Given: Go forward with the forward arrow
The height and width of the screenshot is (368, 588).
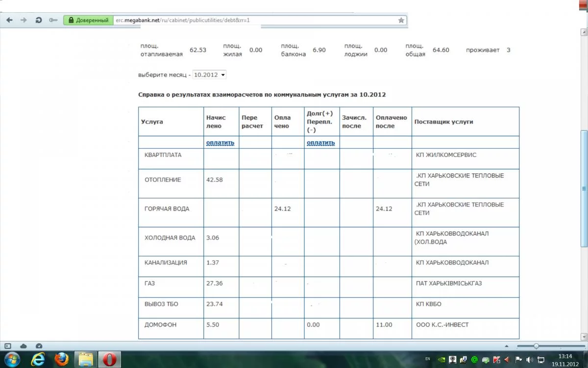Looking at the screenshot, I should click(24, 20).
